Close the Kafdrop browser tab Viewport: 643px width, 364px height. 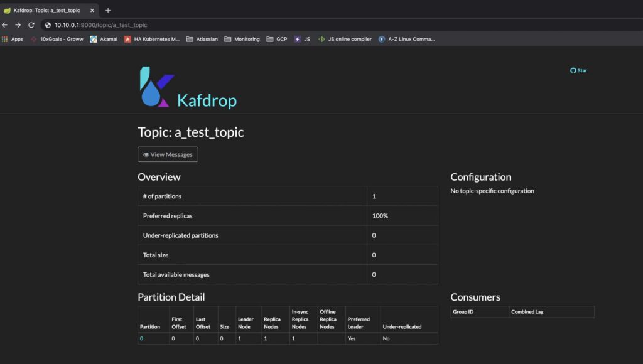coord(92,10)
